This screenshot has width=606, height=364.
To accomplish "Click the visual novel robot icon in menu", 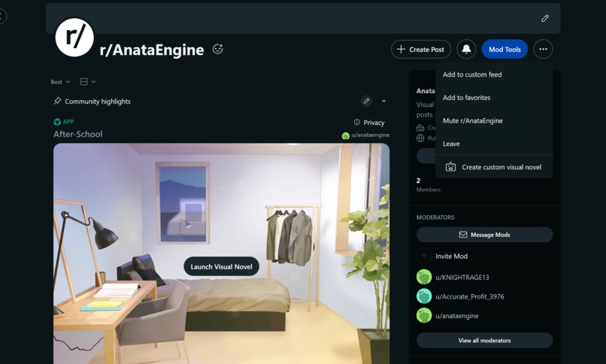I will (x=450, y=167).
